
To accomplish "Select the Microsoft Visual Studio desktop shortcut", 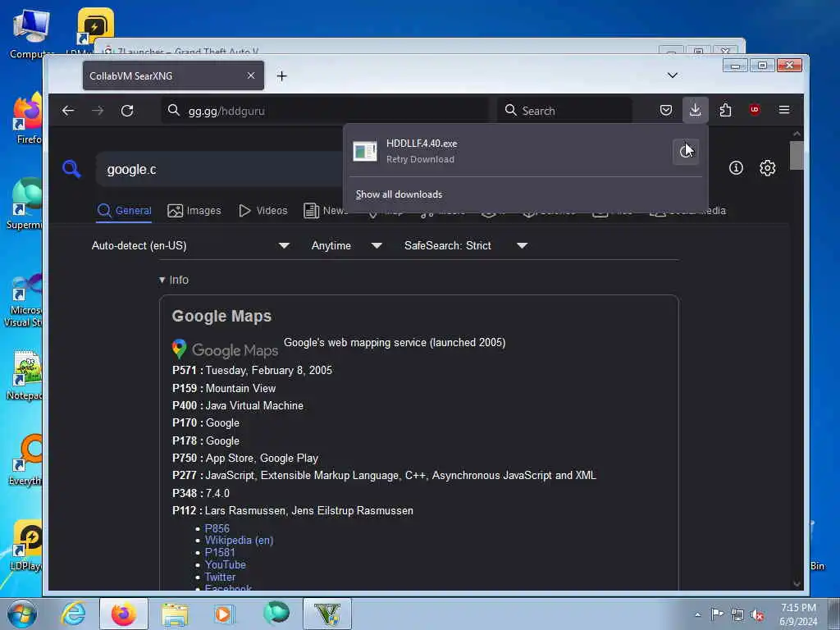I will 22,300.
